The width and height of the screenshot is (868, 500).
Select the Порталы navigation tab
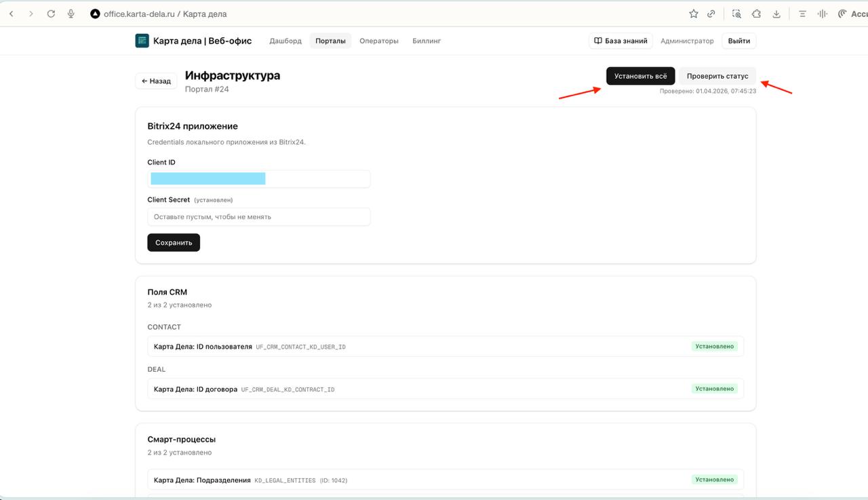pyautogui.click(x=330, y=41)
